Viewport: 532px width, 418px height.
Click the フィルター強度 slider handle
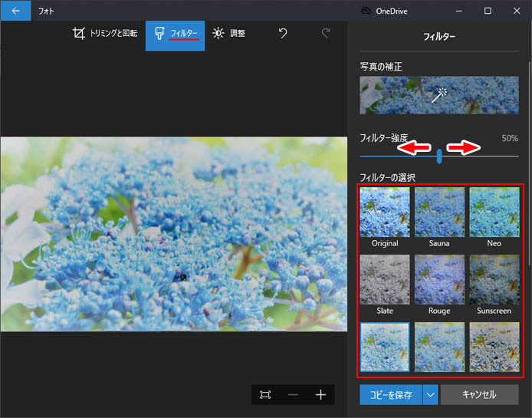click(x=439, y=156)
